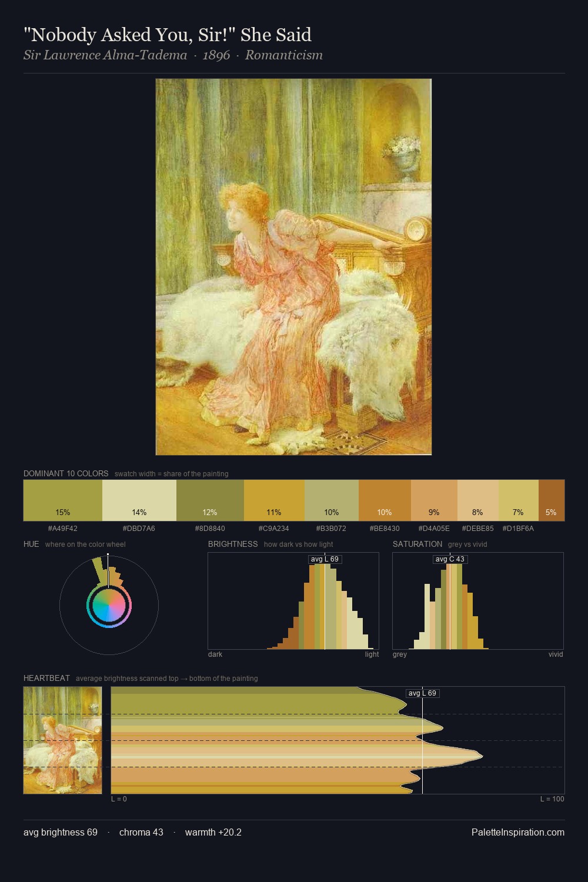This screenshot has height=882, width=588.
Task: Click the brightness histogram chart
Action: coord(293,601)
